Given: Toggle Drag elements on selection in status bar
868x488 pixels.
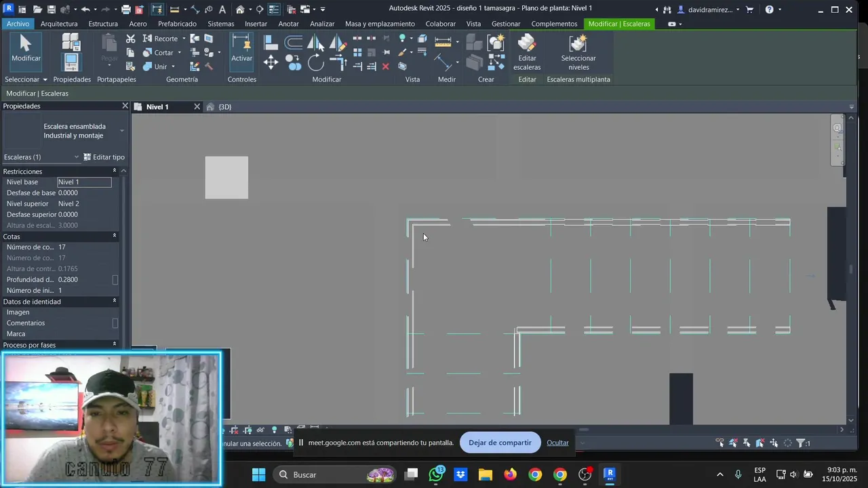Looking at the screenshot, I should (x=774, y=443).
